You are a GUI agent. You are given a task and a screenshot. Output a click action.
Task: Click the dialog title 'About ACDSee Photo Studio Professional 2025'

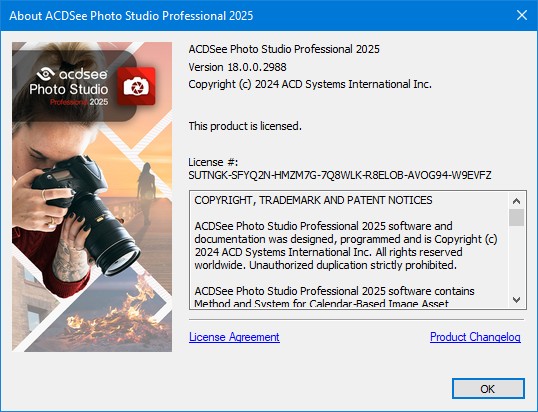tap(131, 16)
